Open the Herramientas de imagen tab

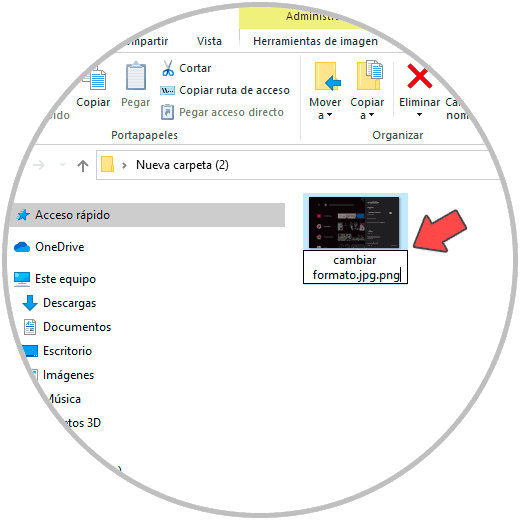[315, 41]
